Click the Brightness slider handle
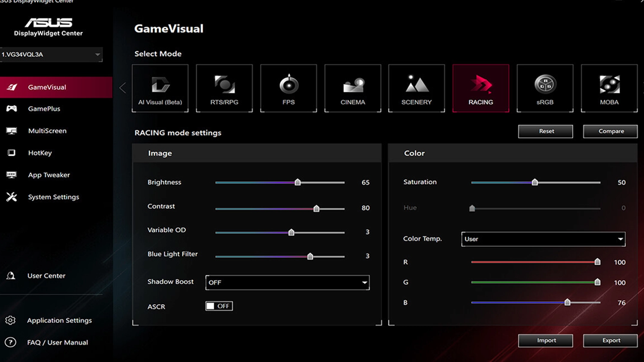 (298, 182)
